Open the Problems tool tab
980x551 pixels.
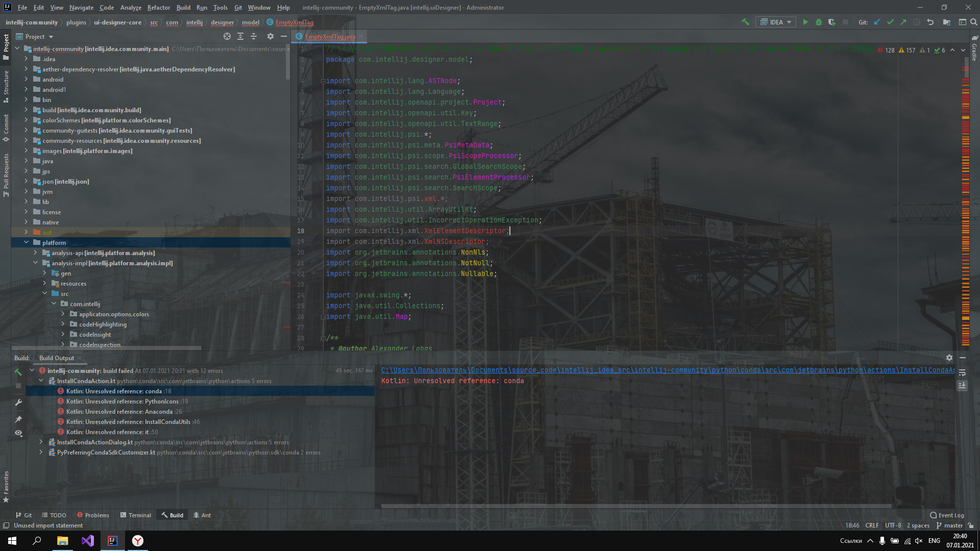(x=93, y=515)
